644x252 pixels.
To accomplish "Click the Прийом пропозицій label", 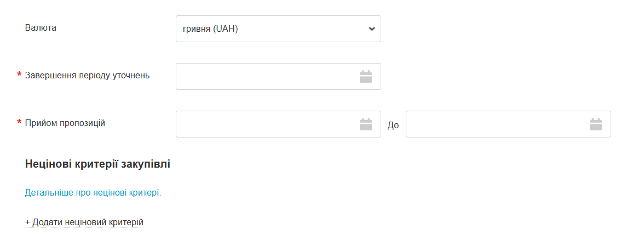I will coord(65,123).
